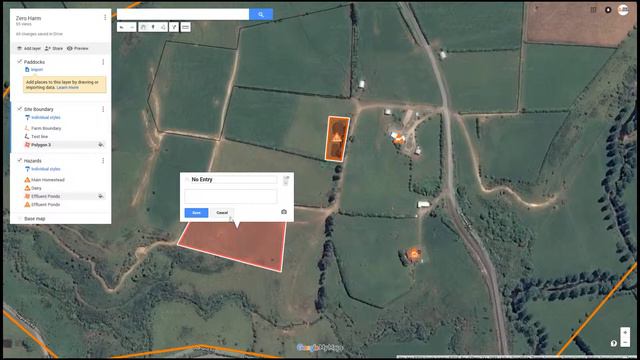The height and width of the screenshot is (360, 640).
Task: Select the last Effluent Ponds item
Action: [x=46, y=204]
